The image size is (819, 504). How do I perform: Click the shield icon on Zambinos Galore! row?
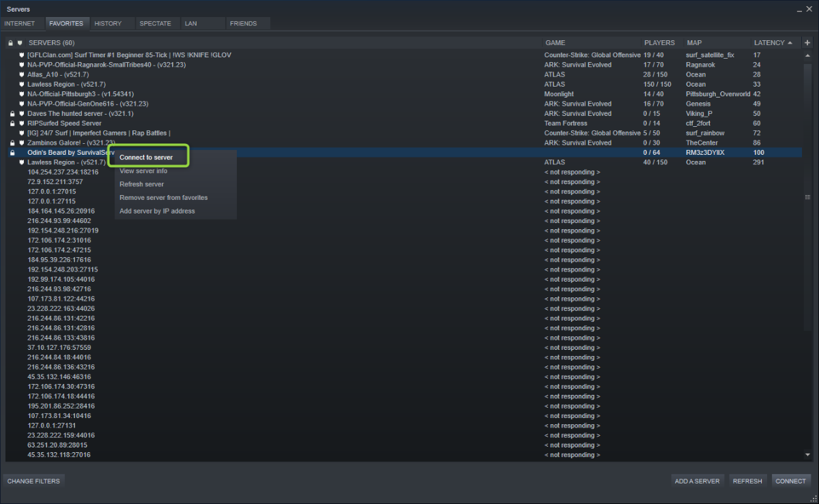tap(22, 143)
